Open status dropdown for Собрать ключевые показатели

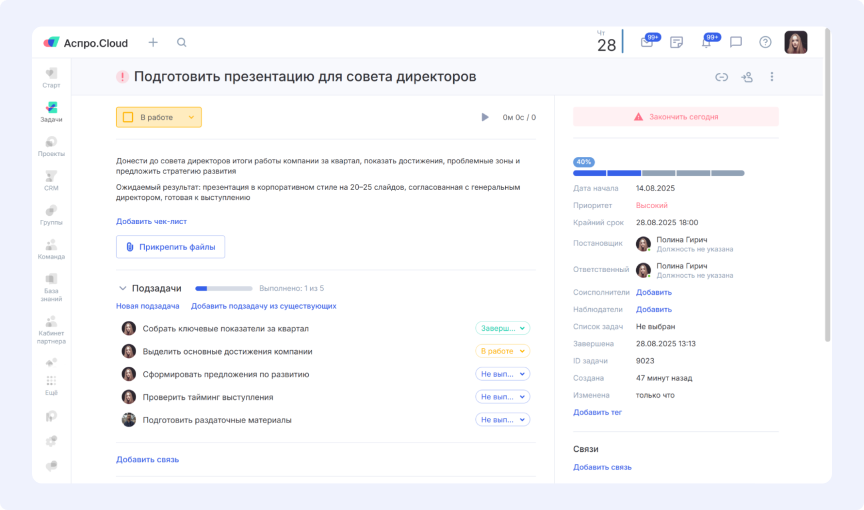coord(502,328)
